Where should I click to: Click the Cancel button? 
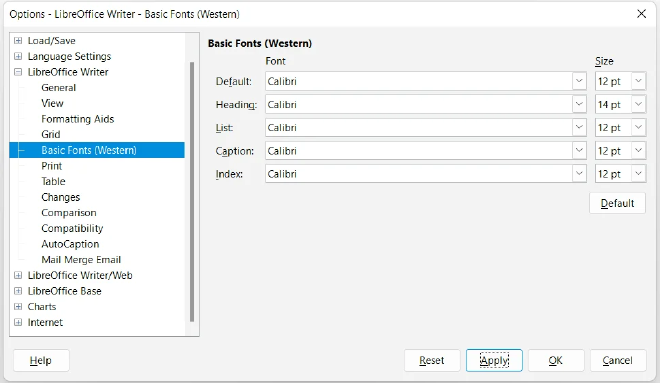click(617, 360)
